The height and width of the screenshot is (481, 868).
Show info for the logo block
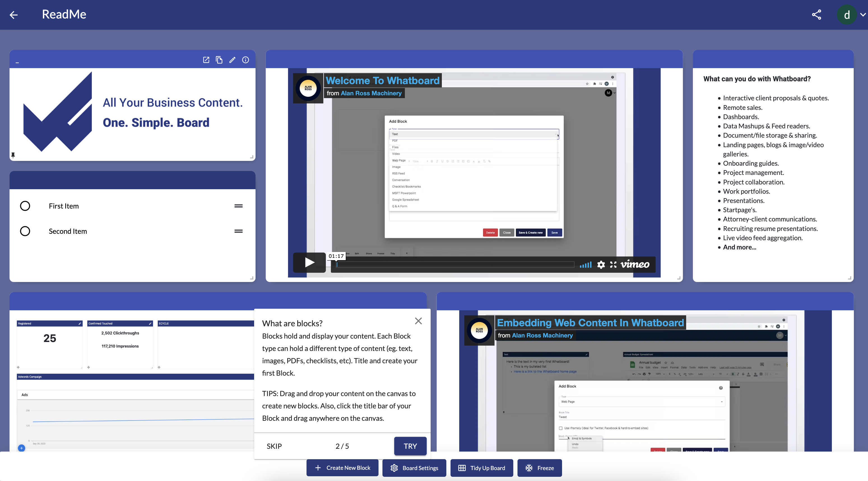coord(246,60)
